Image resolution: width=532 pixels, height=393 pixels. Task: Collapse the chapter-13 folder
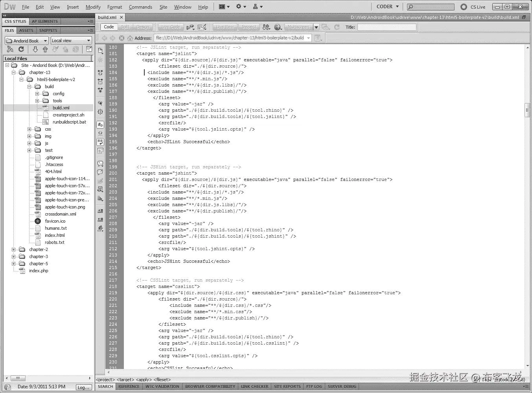coord(13,72)
